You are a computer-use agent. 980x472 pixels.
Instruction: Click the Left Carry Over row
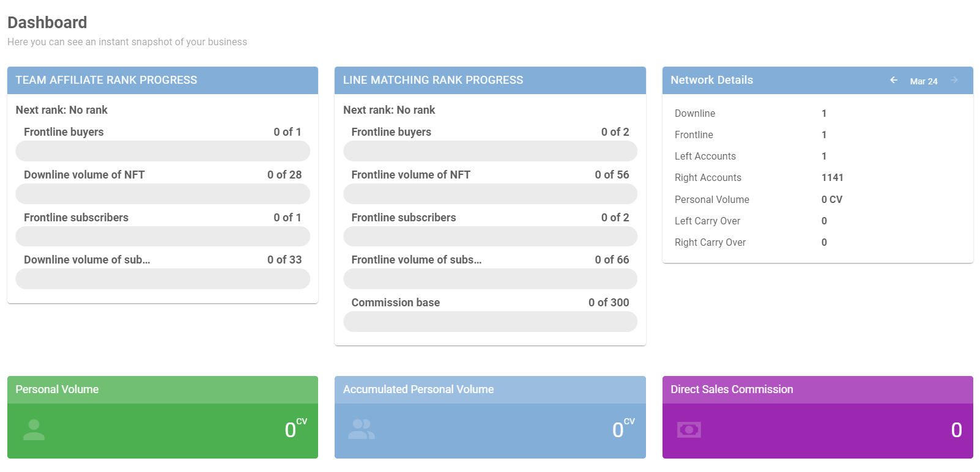pos(707,221)
